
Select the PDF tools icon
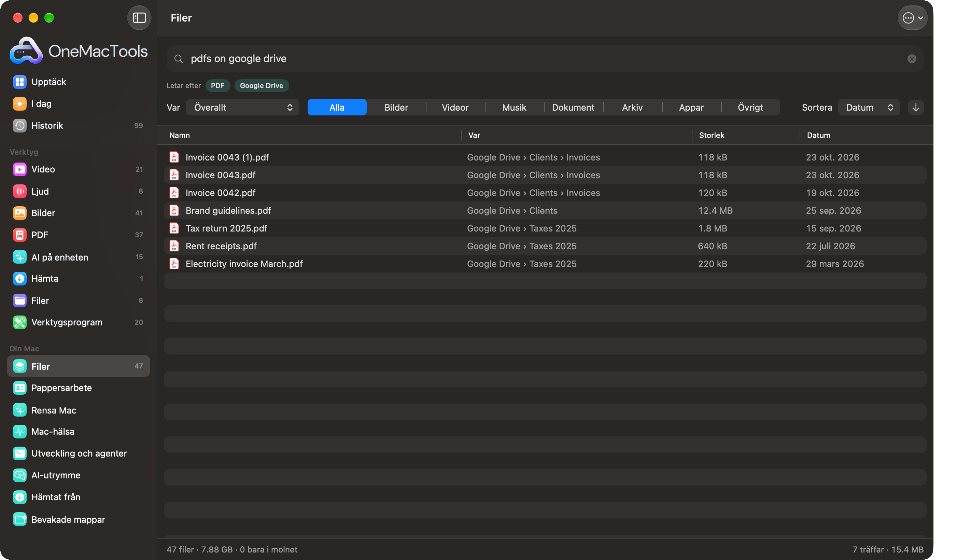coord(20,235)
